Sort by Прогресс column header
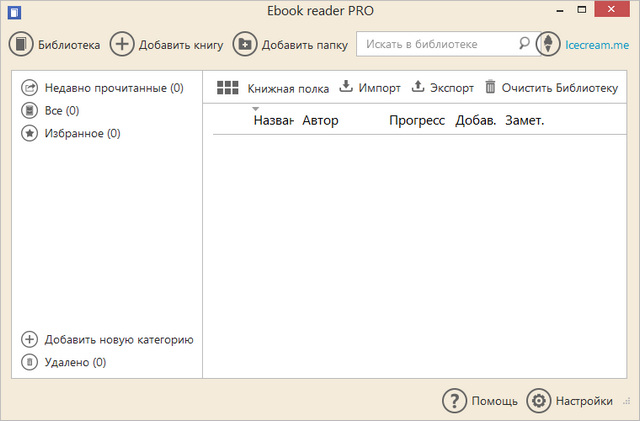Screen dimensions: 640x421 point(417,120)
